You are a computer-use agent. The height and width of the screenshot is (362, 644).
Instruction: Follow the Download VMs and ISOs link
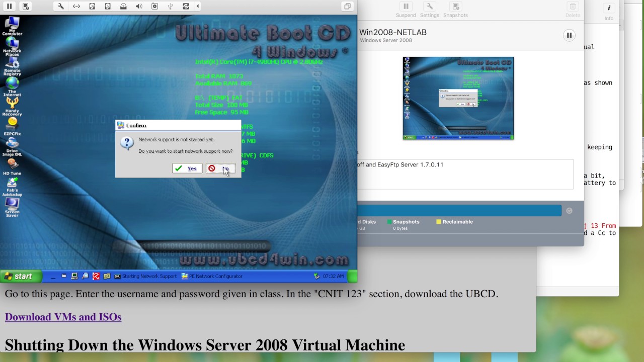click(63, 317)
